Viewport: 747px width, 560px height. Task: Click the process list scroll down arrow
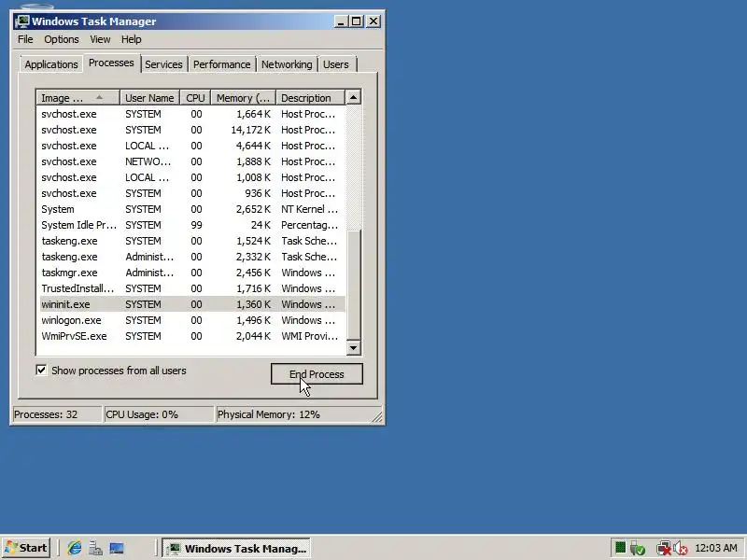coord(353,347)
